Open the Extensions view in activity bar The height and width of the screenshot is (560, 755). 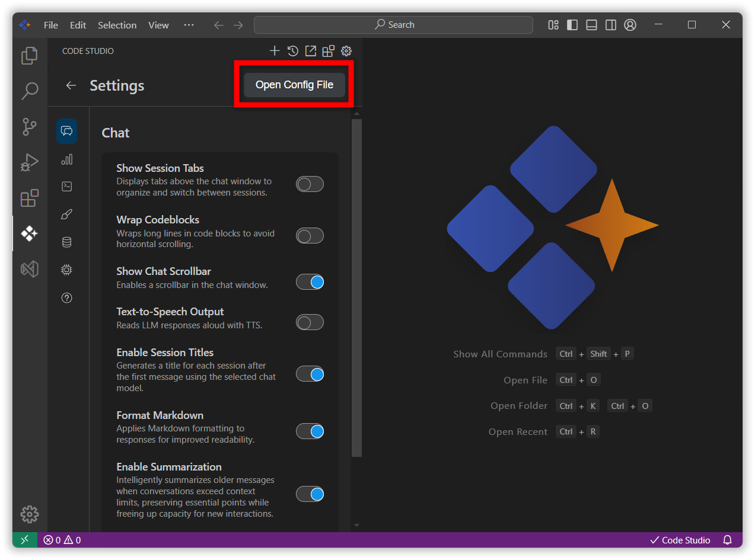point(30,198)
